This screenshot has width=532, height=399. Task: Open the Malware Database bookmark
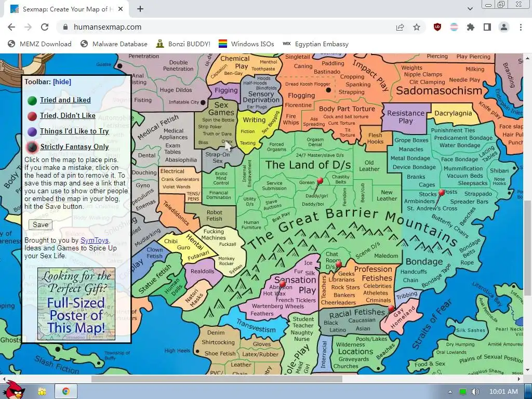point(114,44)
